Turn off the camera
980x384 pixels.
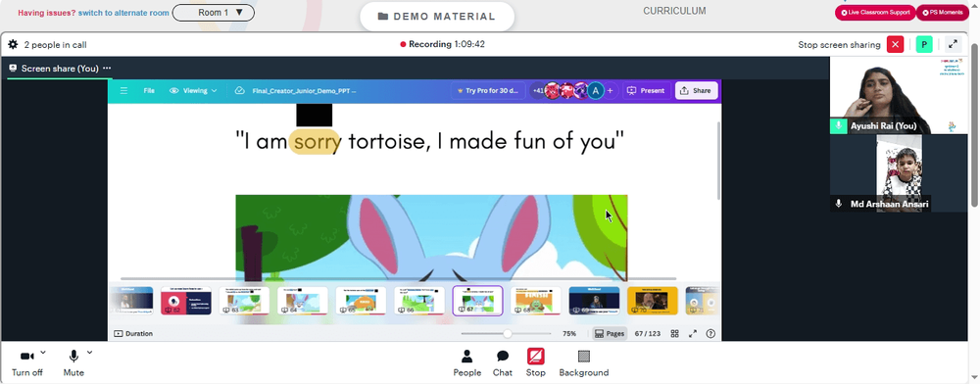pyautogui.click(x=26, y=363)
